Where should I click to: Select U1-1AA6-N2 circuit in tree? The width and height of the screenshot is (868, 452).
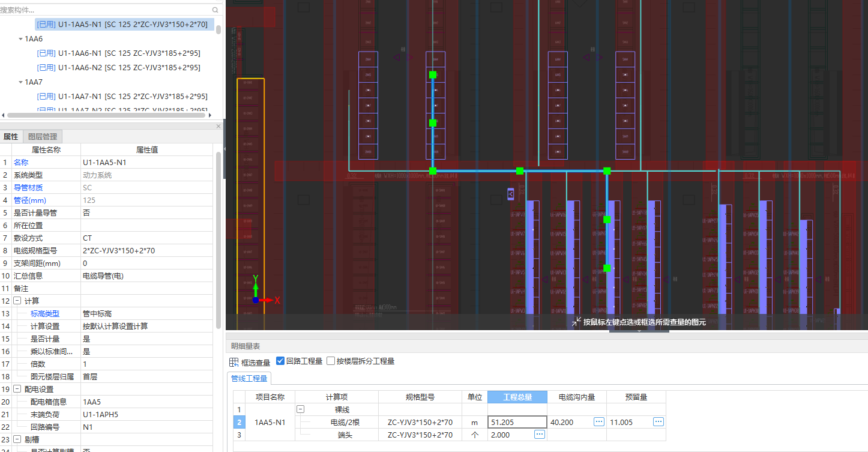[119, 68]
